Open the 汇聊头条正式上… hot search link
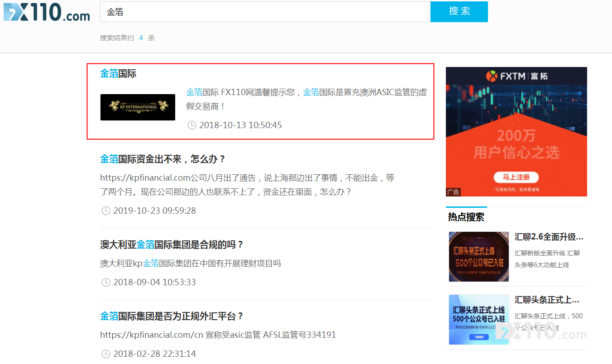This screenshot has width=612, height=364. [547, 300]
